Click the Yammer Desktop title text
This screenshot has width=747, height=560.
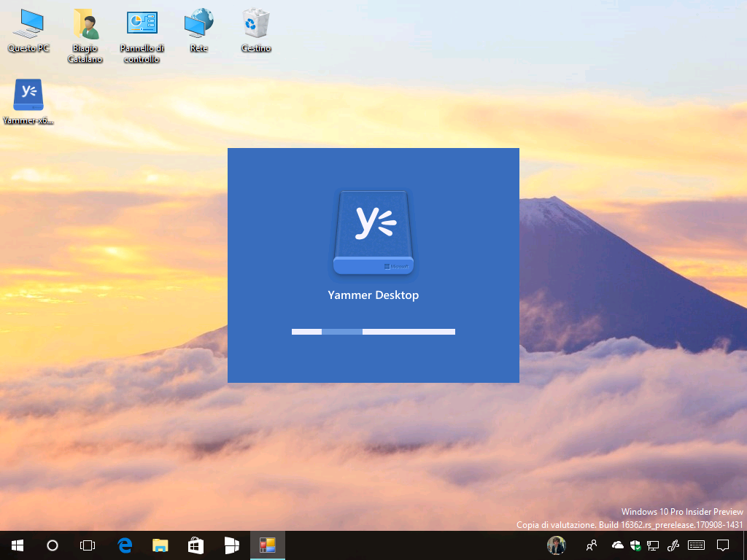(x=373, y=295)
